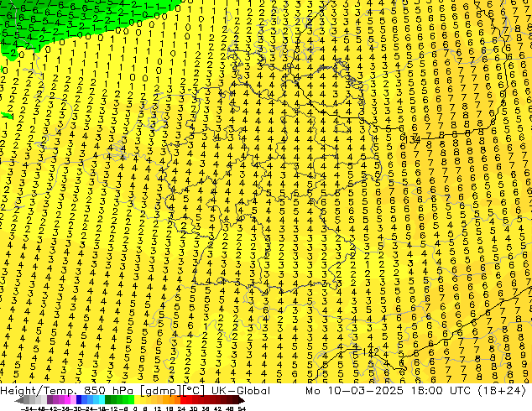Screen dimensions: 532x411
Task: Click the date "Mo 10-03-2025"
Action: tap(354, 391)
